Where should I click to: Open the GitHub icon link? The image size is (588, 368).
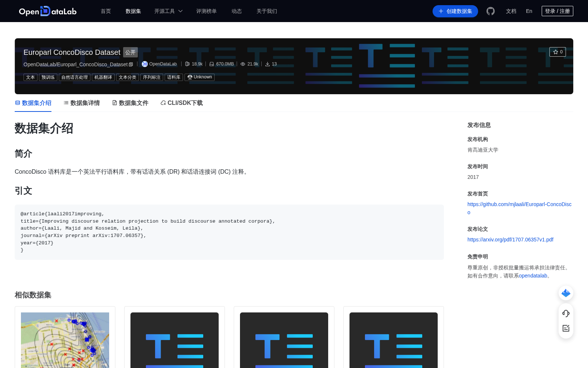tap(490, 11)
